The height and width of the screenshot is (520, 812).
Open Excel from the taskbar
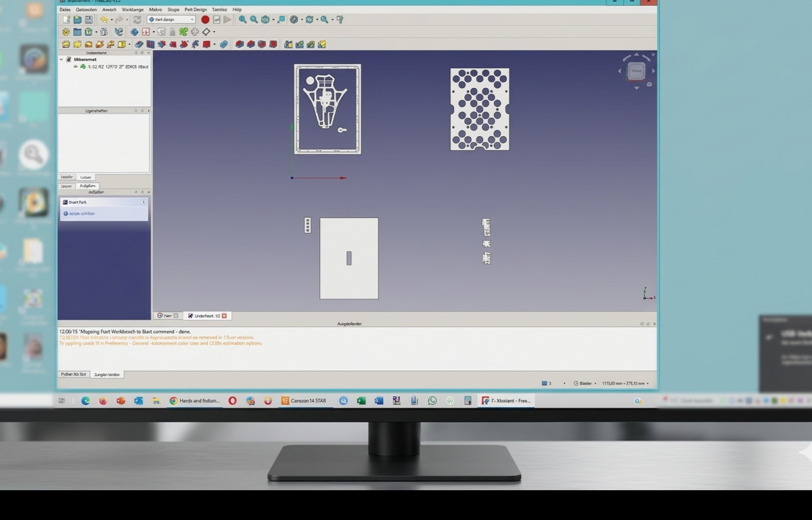(361, 401)
